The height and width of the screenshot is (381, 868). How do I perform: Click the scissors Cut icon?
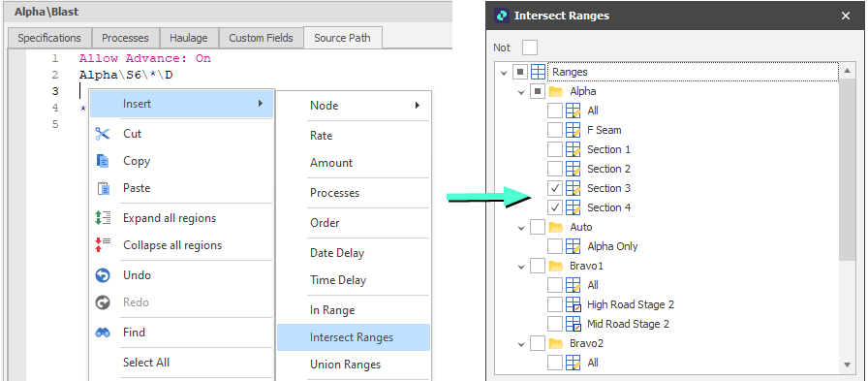click(103, 134)
